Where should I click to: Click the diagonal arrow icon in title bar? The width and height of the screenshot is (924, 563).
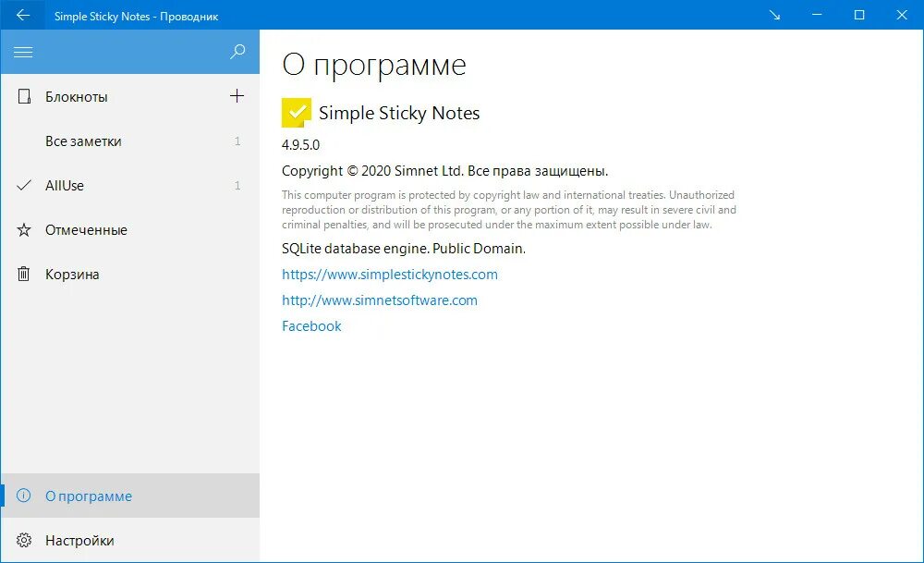(774, 16)
